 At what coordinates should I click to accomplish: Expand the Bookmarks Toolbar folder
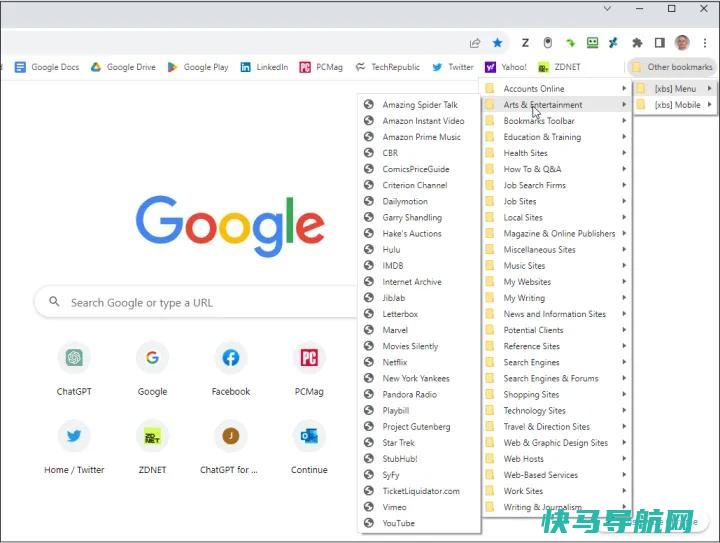[556, 121]
